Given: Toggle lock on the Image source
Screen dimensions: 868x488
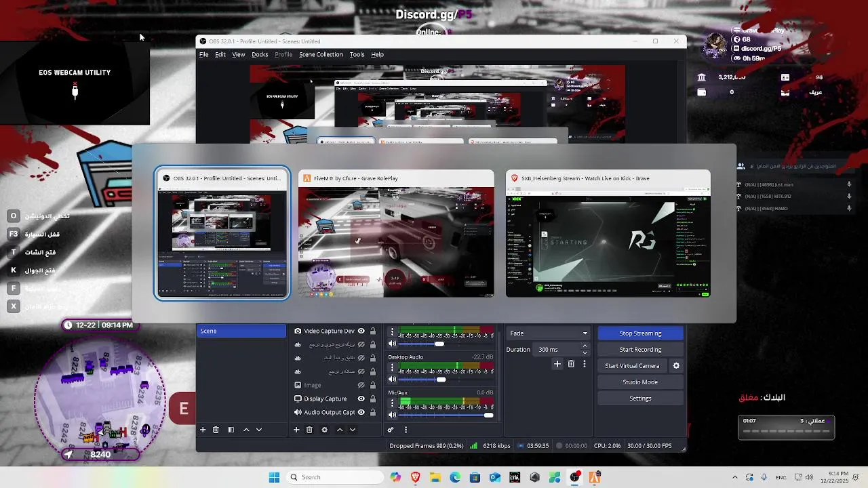Looking at the screenshot, I should pos(372,385).
